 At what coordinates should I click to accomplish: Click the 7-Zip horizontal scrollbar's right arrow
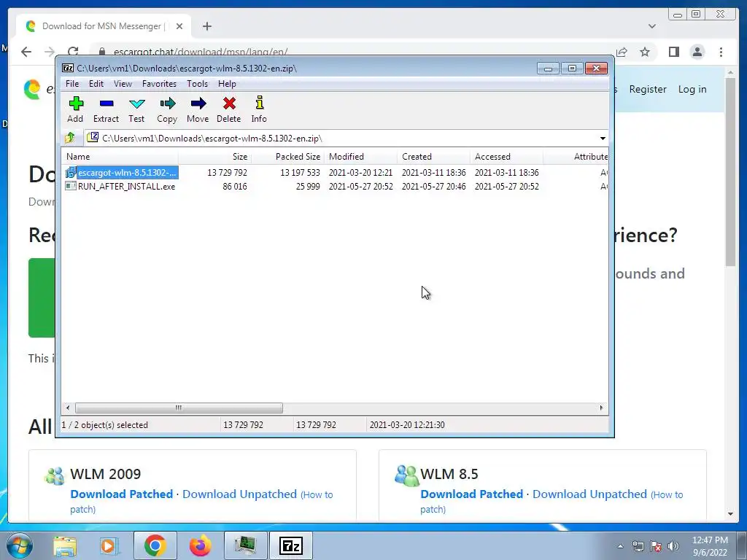(601, 408)
